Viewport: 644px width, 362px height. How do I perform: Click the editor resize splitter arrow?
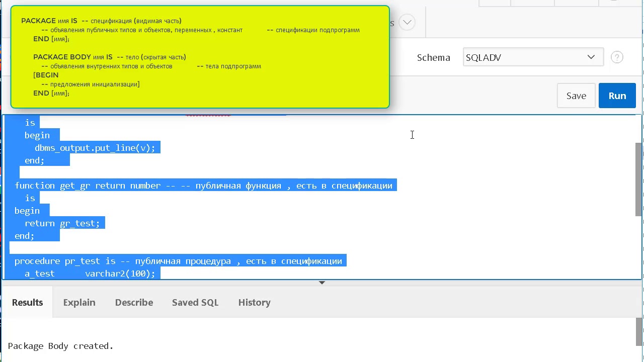(x=322, y=283)
